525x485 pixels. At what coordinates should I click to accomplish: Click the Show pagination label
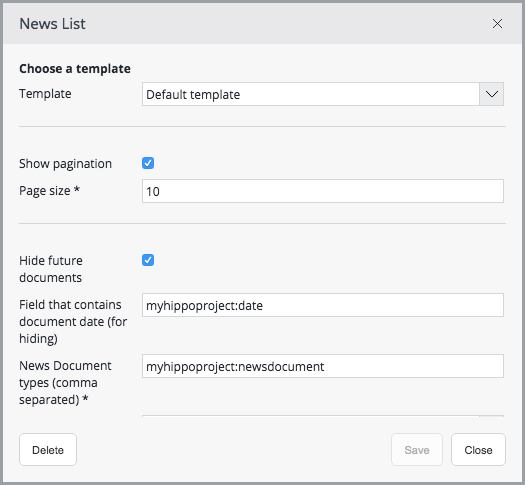tap(65, 164)
